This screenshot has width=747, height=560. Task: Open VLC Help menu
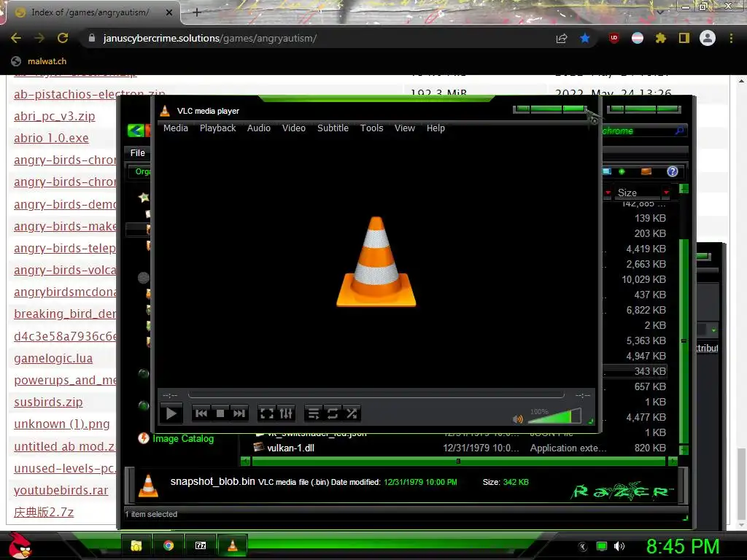point(436,128)
